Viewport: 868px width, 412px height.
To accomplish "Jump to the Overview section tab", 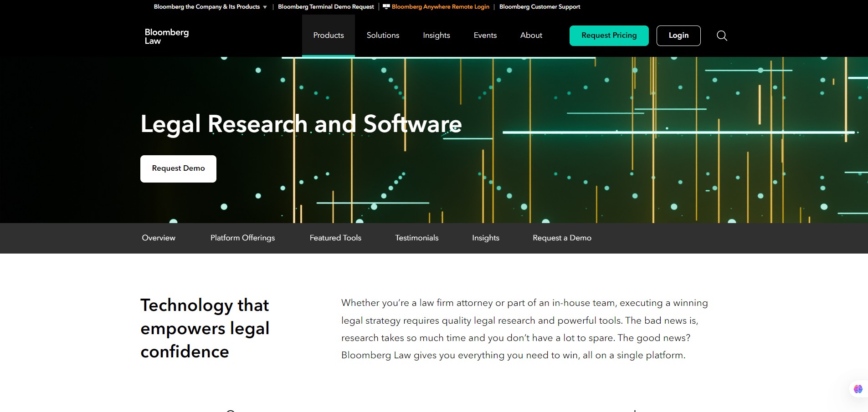I will pos(159,238).
